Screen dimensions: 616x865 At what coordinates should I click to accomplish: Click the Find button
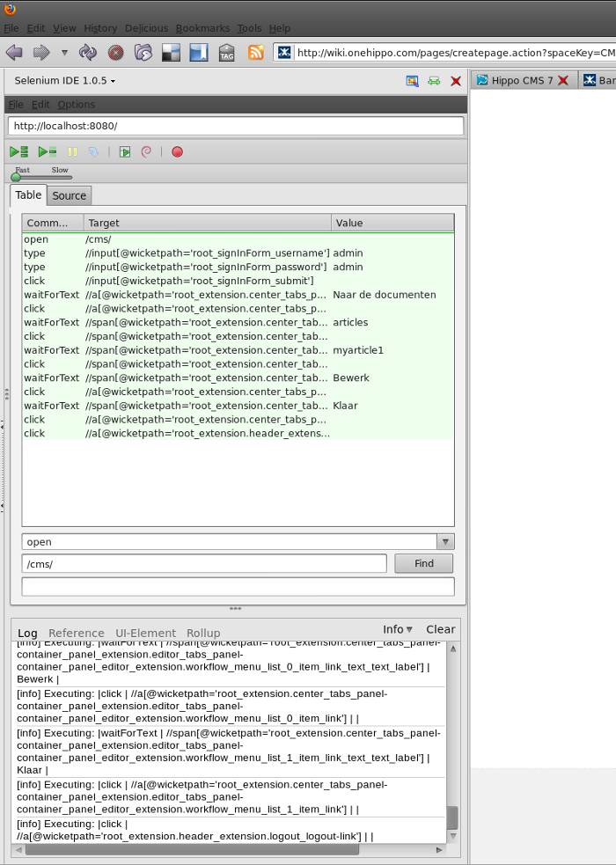coord(423,564)
